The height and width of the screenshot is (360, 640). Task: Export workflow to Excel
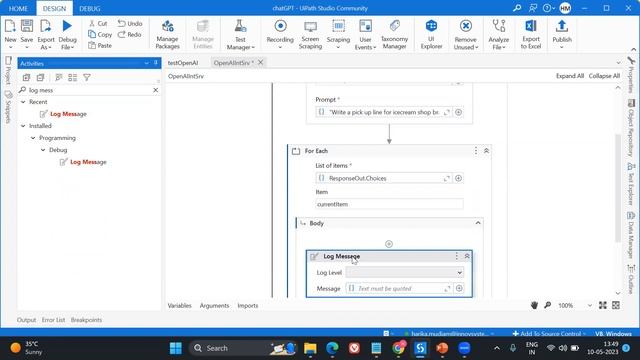(531, 34)
